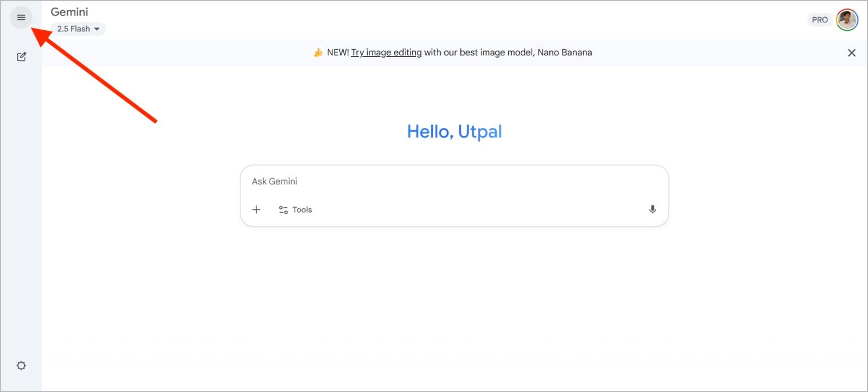This screenshot has width=868, height=392.
Task: Click the Gemini title in the header
Action: [x=69, y=12]
